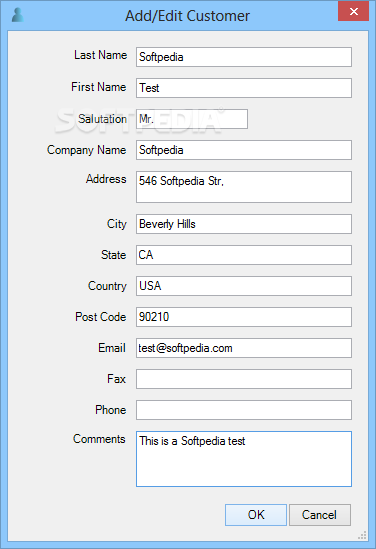This screenshot has height=549, width=376.
Task: Click the empty Fax field
Action: pos(244,379)
